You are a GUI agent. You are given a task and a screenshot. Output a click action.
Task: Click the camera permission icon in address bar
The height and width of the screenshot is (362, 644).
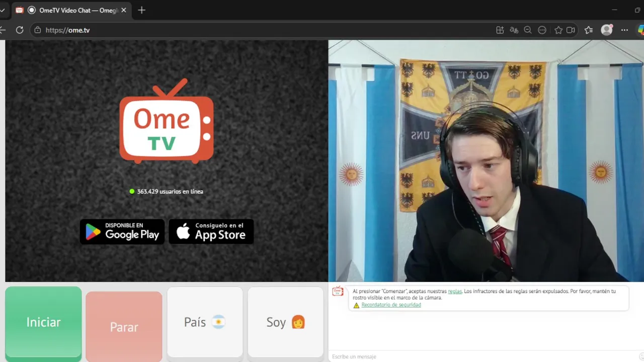[571, 30]
